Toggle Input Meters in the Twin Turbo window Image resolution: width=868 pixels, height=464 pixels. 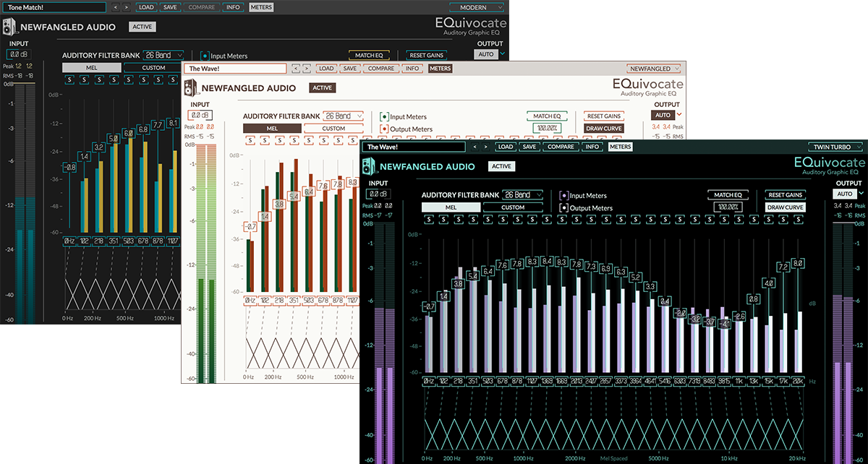click(x=564, y=195)
